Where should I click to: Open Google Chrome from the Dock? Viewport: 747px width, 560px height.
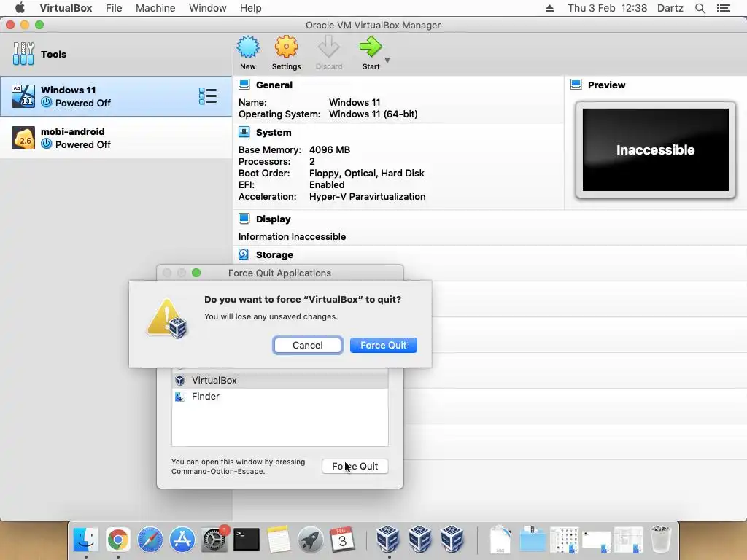117,539
